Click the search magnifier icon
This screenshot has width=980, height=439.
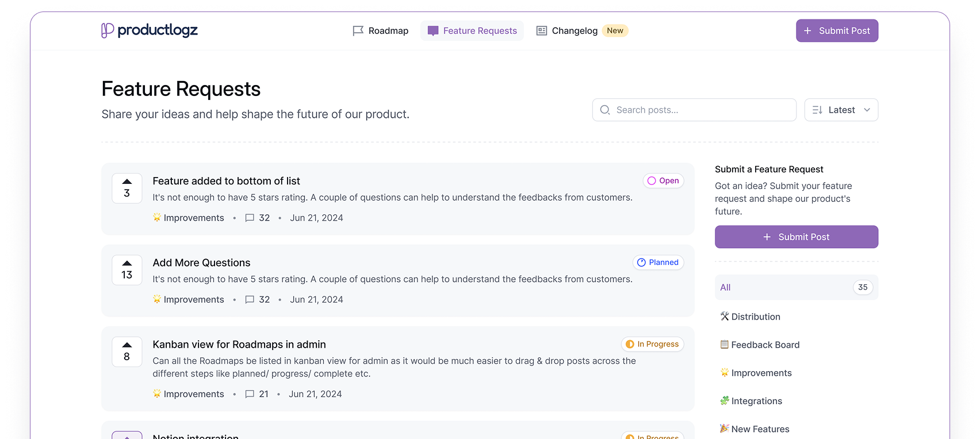(605, 110)
